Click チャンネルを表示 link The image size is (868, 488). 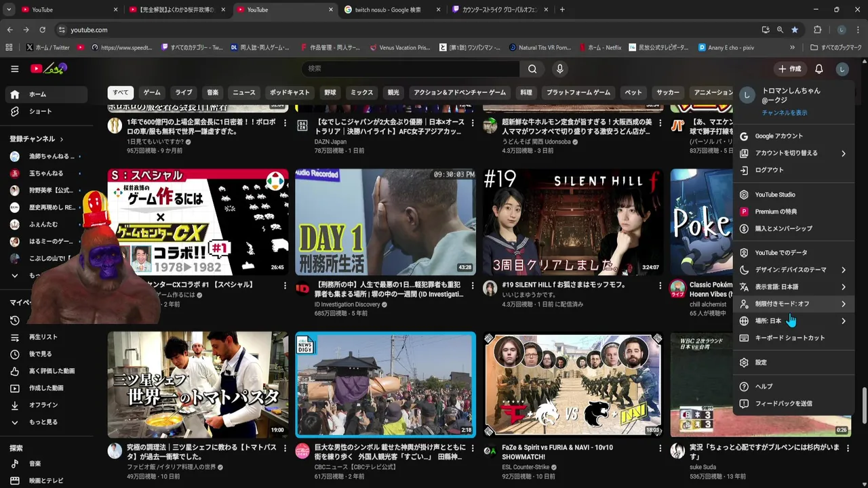[x=784, y=113]
